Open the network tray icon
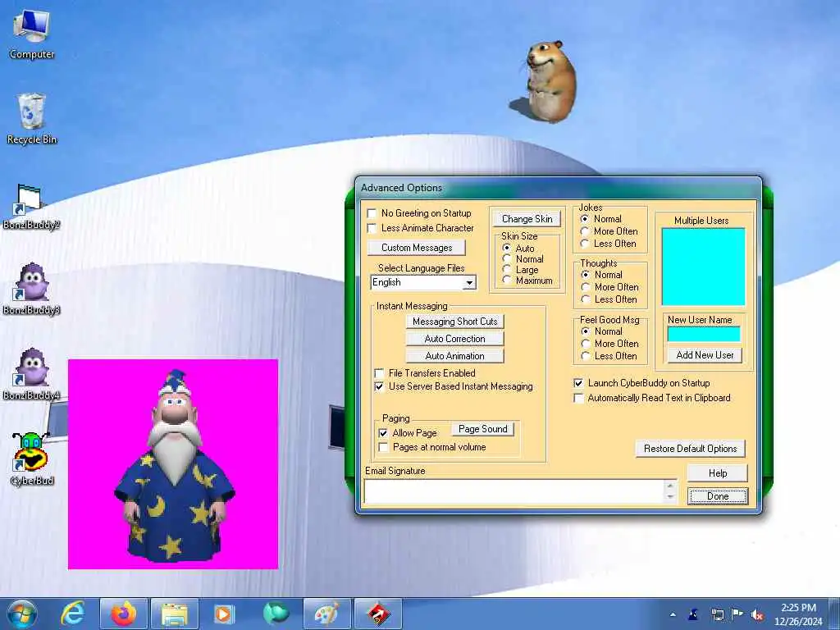The height and width of the screenshot is (630, 840). click(717, 614)
